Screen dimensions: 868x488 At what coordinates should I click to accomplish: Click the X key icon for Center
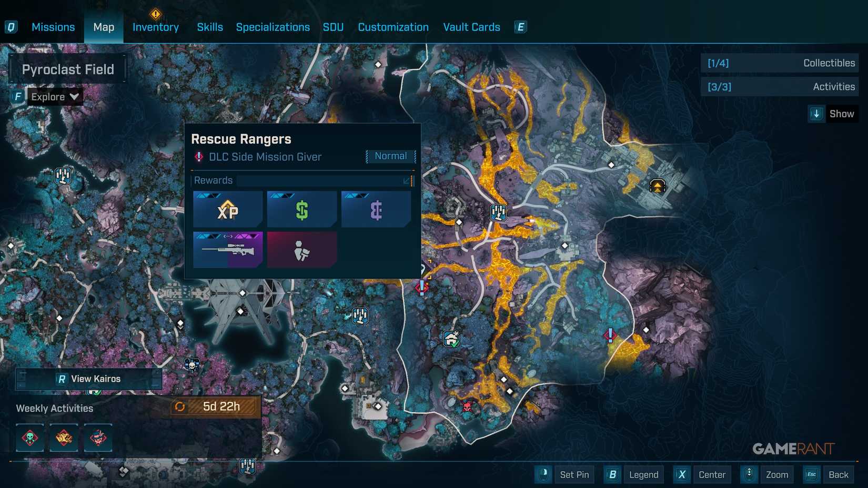[682, 475]
